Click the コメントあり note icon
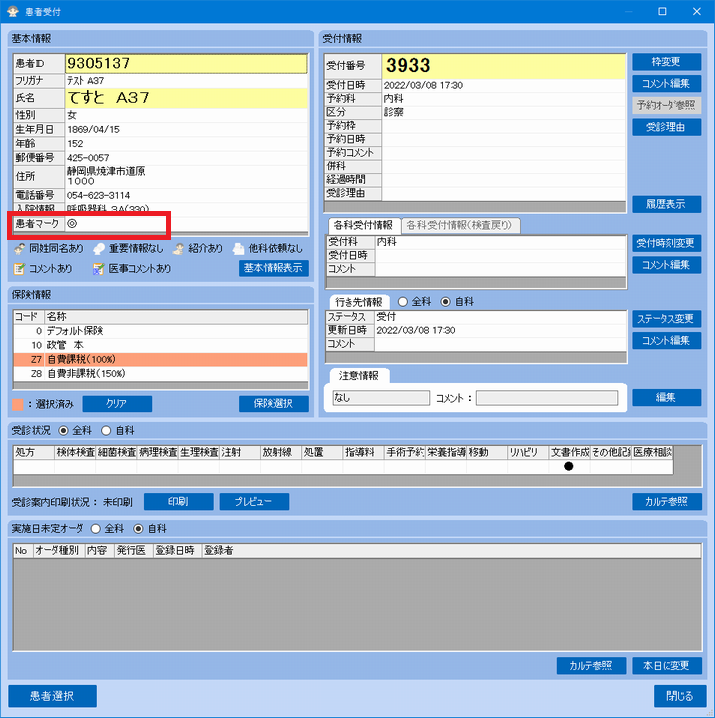This screenshot has height=718, width=715. [x=19, y=269]
